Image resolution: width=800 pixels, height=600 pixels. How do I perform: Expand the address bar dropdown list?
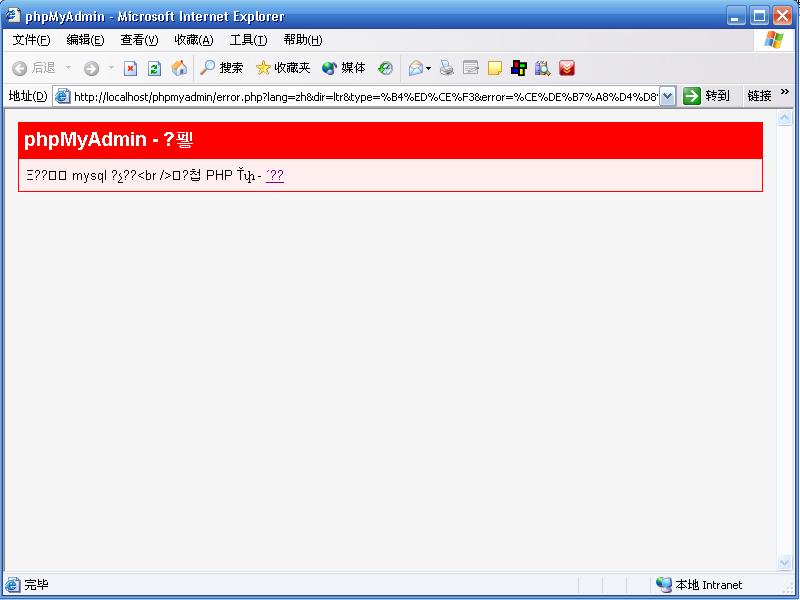coord(667,96)
